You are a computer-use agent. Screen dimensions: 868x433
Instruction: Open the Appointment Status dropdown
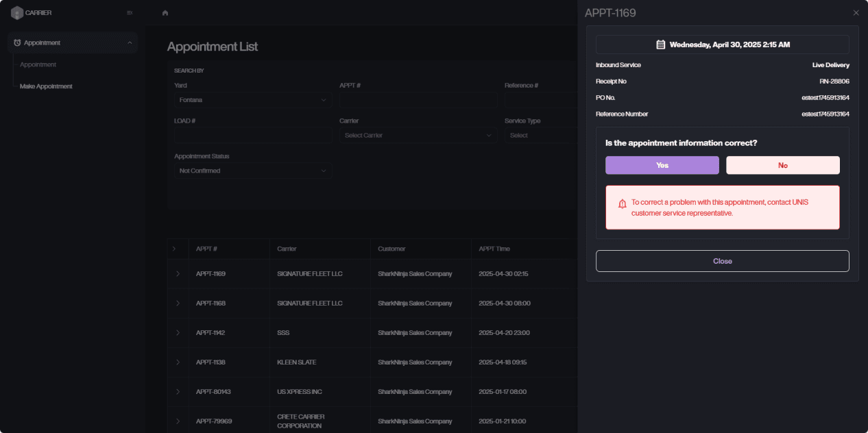coord(253,171)
